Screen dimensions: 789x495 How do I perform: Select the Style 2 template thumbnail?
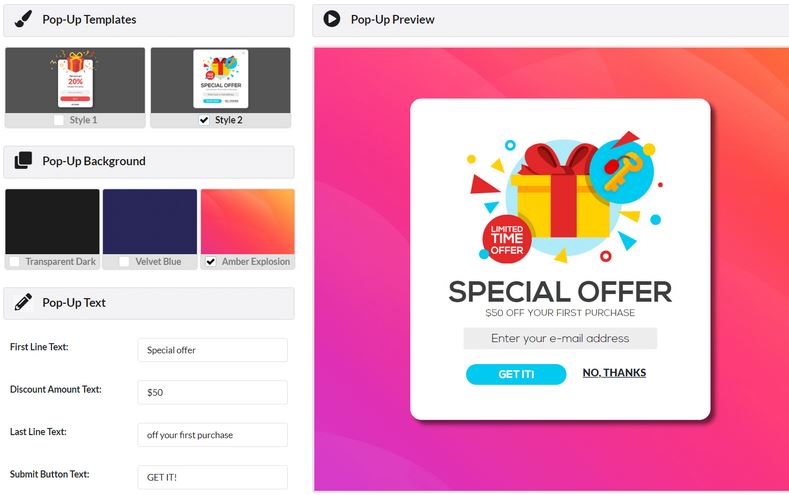coord(220,80)
